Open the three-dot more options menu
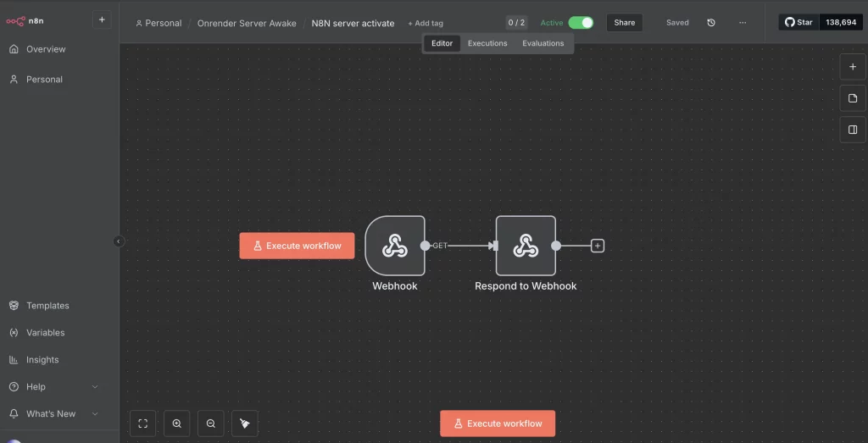Screen dimensions: 868x443 [743, 23]
